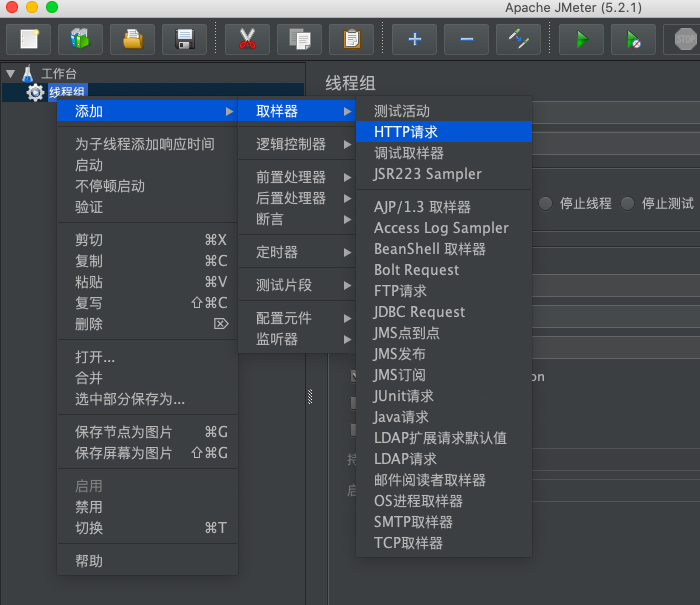Click 不停顿启动 in context menu

(x=147, y=186)
